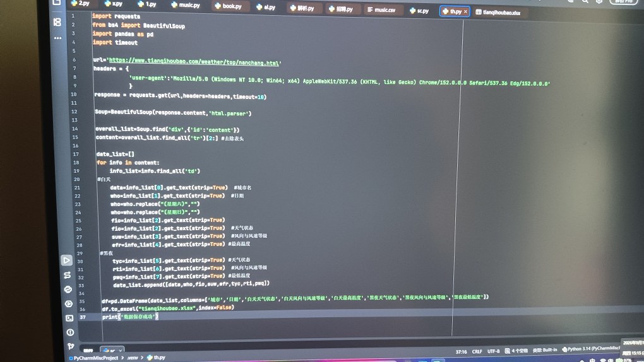Open the 37:16 cursor position indicator
This screenshot has width=644, height=362.
coord(462,352)
